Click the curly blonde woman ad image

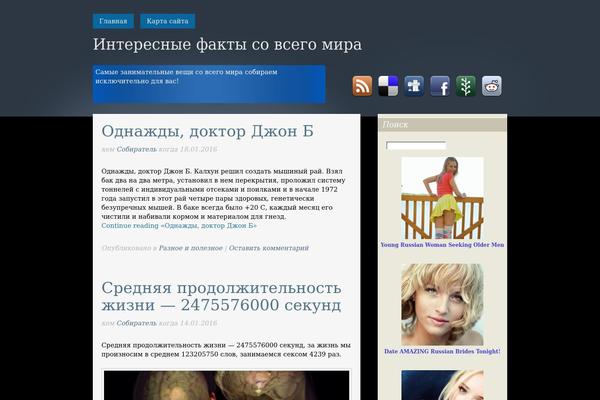tap(442, 305)
